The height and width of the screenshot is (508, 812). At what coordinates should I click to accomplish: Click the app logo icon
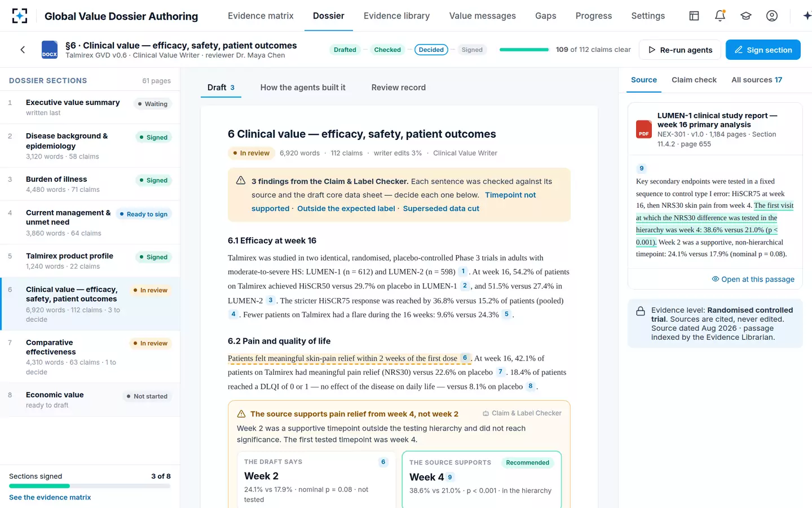pos(20,16)
